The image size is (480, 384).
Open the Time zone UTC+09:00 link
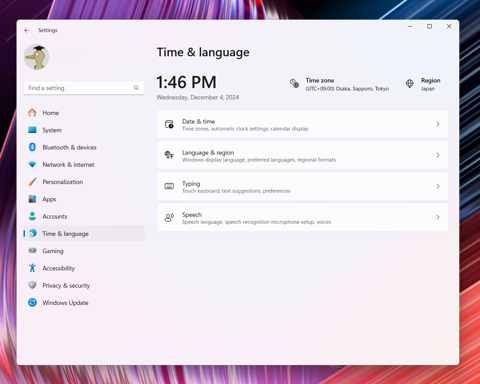[x=347, y=85]
